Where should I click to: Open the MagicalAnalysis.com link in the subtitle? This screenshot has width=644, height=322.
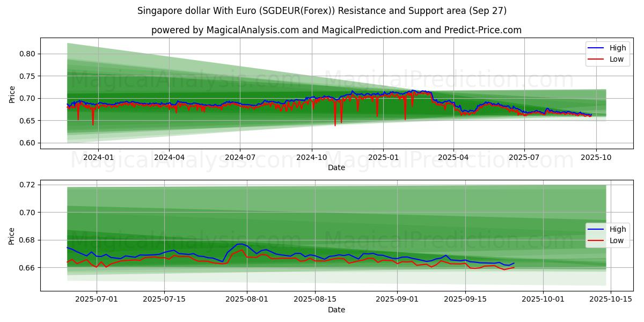click(x=252, y=30)
